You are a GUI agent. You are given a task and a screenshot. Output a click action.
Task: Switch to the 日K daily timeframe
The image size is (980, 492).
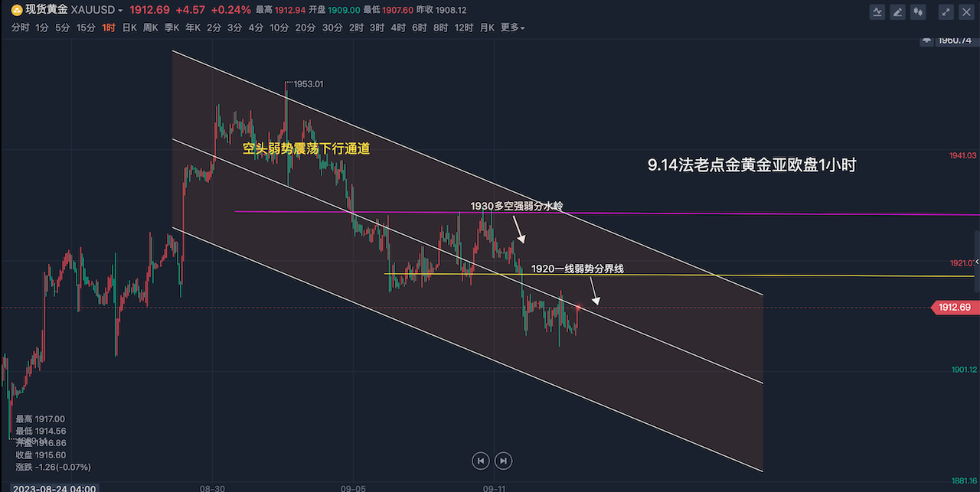[x=129, y=28]
